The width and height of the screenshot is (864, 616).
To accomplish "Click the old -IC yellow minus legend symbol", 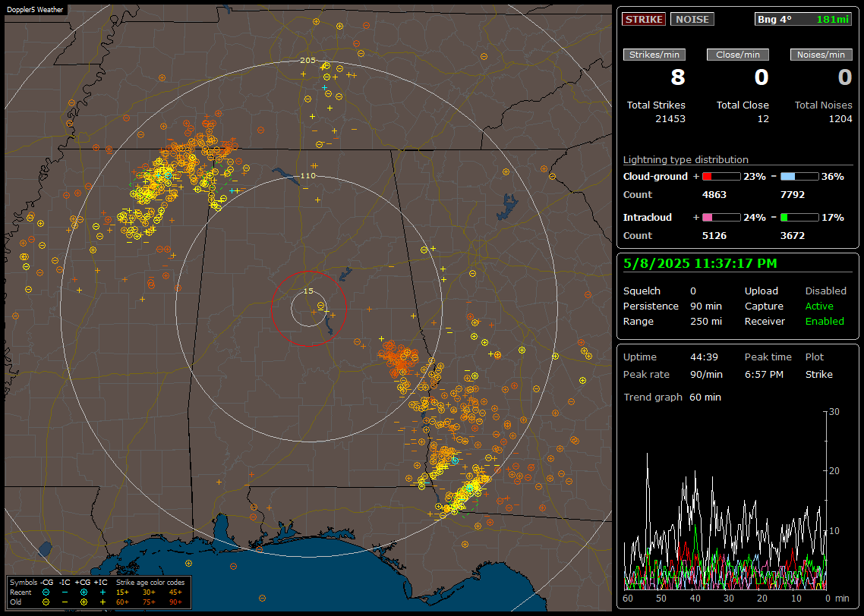I will tap(65, 602).
